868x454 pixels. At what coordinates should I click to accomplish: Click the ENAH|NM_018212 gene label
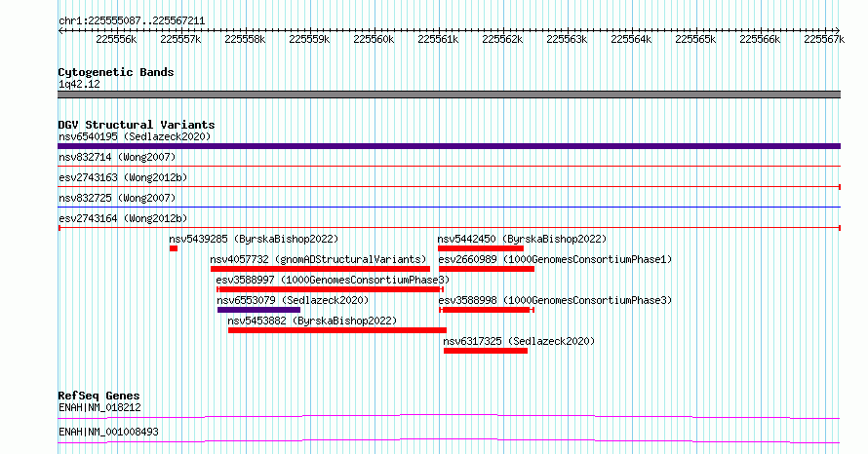pyautogui.click(x=99, y=407)
